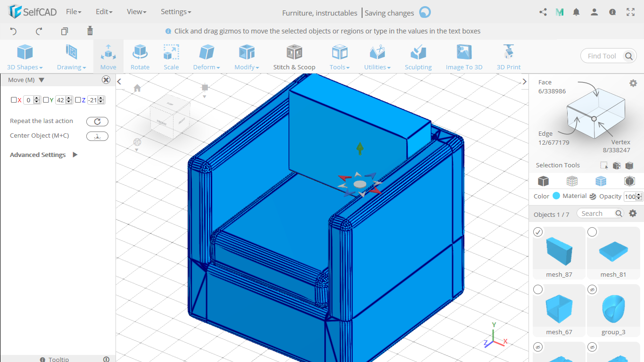Click the Opacity value field

pos(630,197)
